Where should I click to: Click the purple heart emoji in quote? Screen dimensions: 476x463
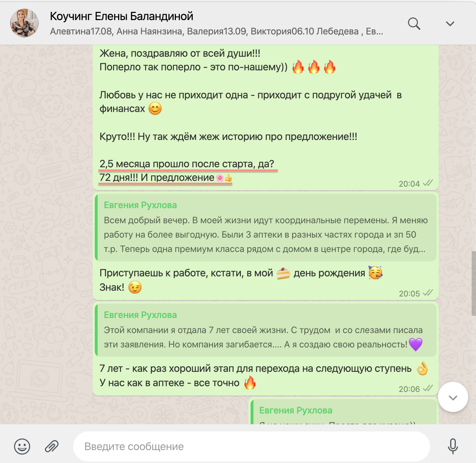click(x=416, y=345)
